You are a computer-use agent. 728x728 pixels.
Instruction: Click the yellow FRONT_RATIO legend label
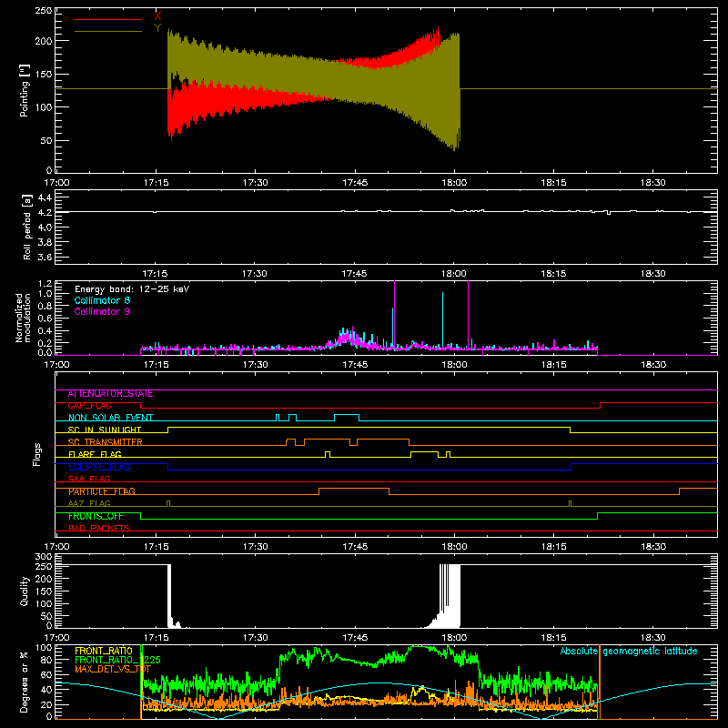pyautogui.click(x=104, y=651)
